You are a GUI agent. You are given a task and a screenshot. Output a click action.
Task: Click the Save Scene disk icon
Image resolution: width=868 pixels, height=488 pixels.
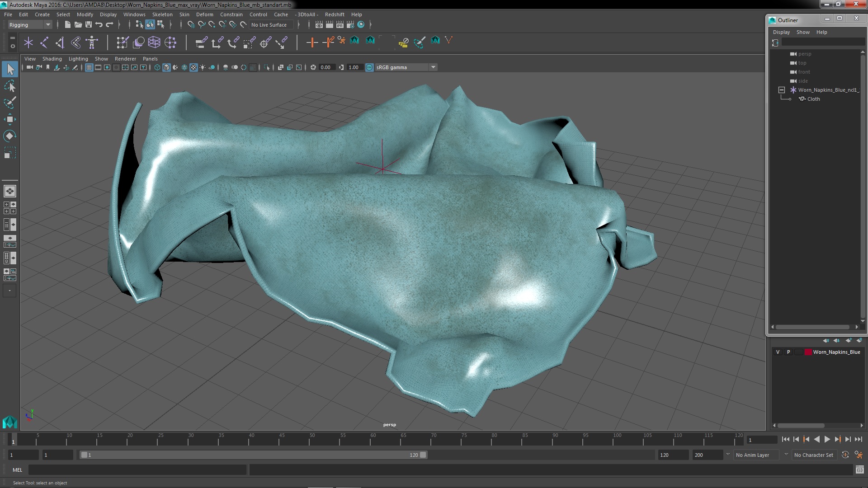pyautogui.click(x=89, y=24)
